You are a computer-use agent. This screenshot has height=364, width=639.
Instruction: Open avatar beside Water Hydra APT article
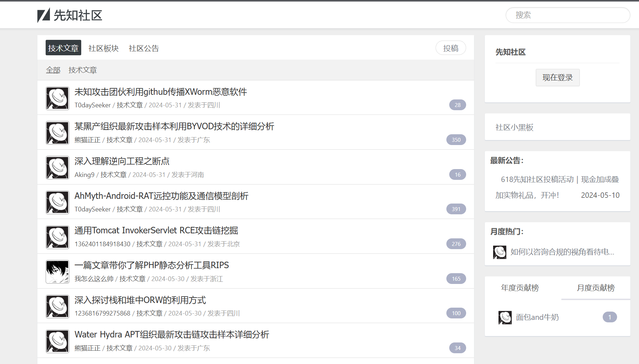coord(58,341)
